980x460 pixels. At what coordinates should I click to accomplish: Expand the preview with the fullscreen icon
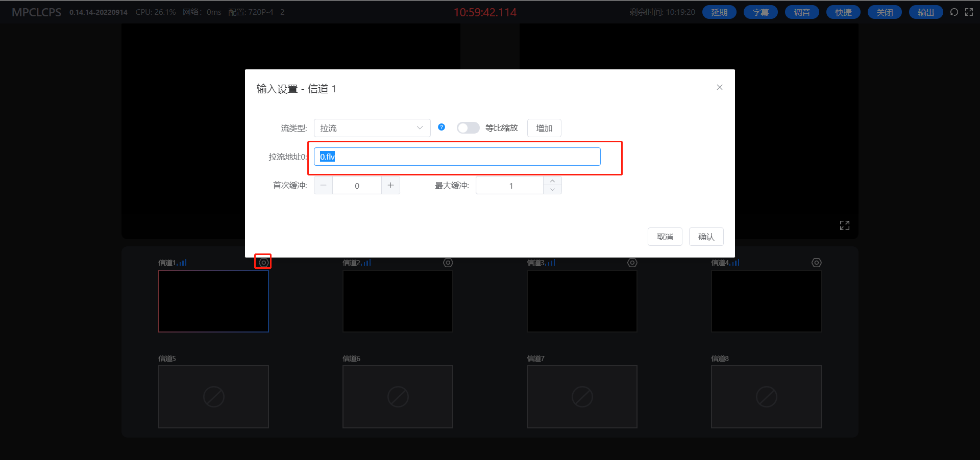point(844,225)
